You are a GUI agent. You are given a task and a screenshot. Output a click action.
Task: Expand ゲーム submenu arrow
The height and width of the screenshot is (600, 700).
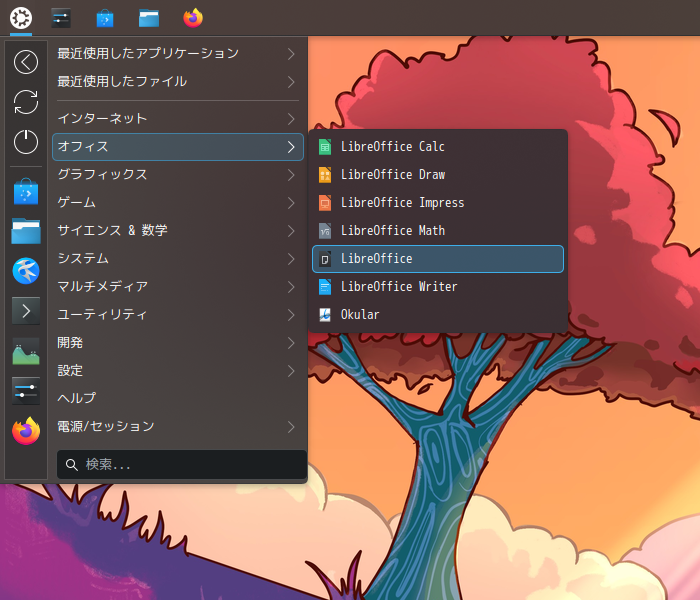[x=291, y=203]
